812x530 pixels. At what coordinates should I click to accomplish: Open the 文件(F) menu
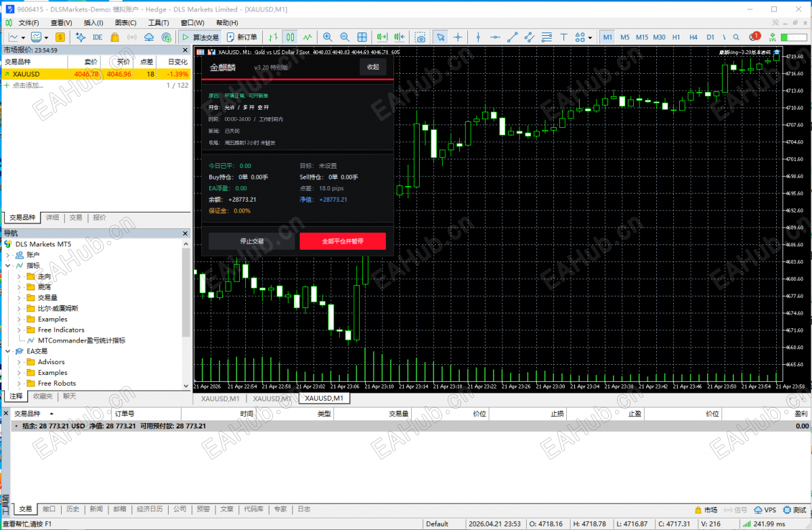[28, 23]
